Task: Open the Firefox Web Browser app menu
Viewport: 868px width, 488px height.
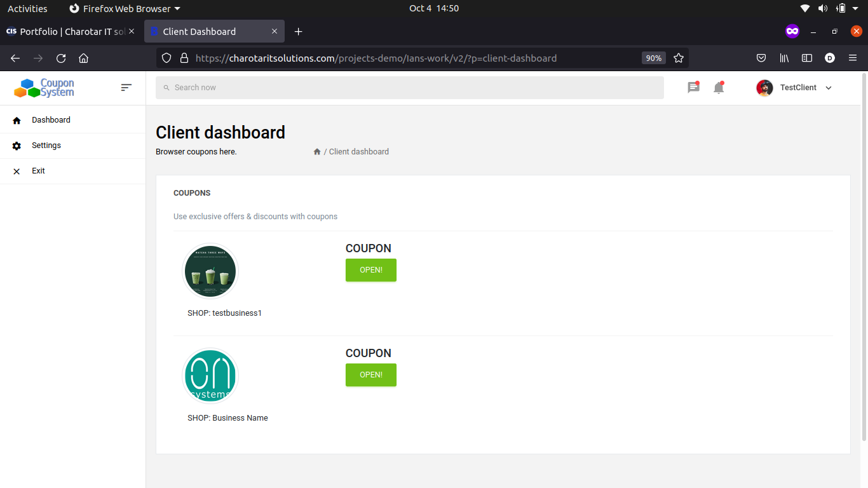Action: pos(125,8)
